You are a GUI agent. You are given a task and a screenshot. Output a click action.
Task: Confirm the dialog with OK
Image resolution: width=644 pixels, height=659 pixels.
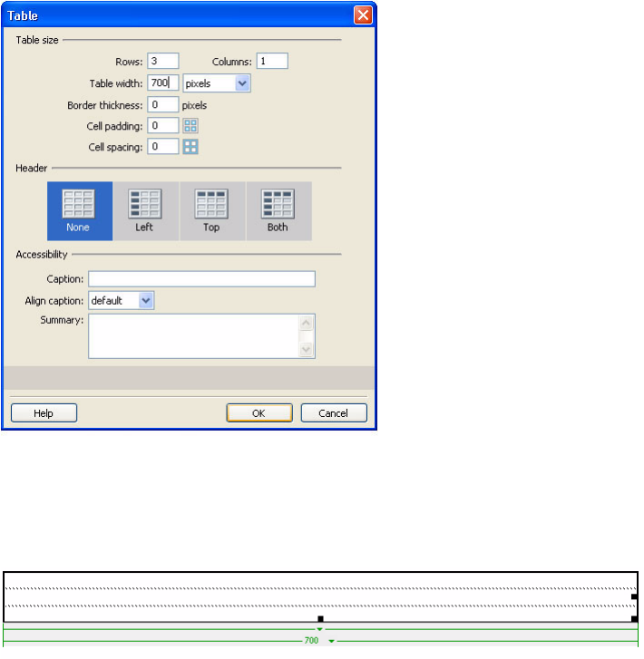pos(260,414)
